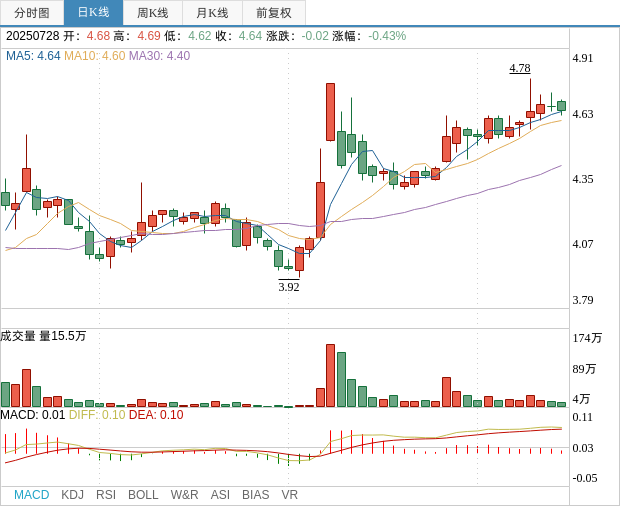Select the MACD indicator
620x506 pixels.
32,495
